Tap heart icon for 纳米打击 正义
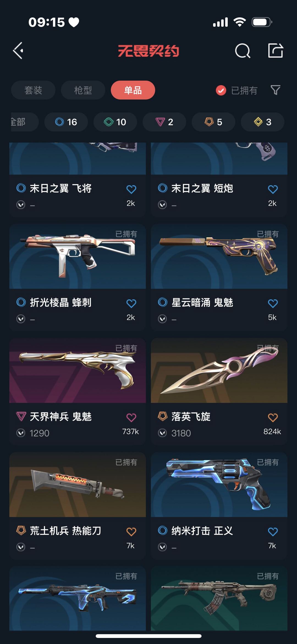The image size is (297, 644). [x=273, y=531]
